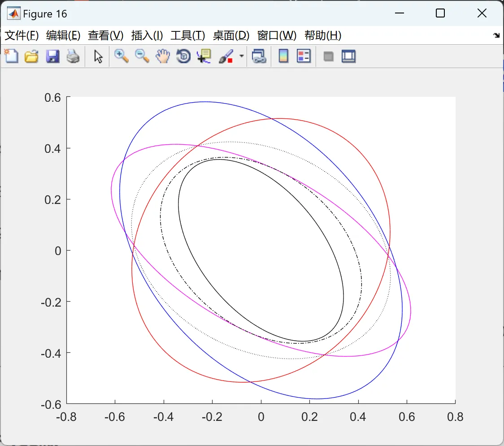Open file using the folder icon
Image resolution: width=504 pixels, height=446 pixels.
pos(31,56)
